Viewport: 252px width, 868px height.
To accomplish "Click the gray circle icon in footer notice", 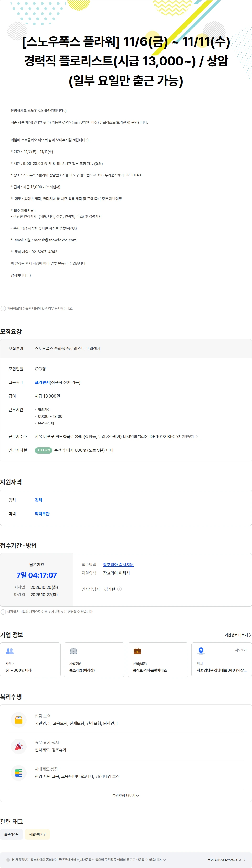I will pos(8,860).
